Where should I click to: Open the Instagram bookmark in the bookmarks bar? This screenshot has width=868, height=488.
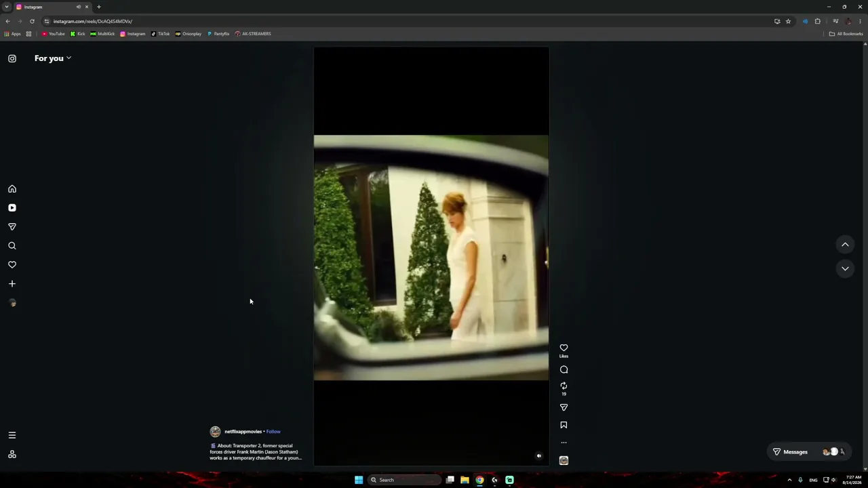click(133, 34)
